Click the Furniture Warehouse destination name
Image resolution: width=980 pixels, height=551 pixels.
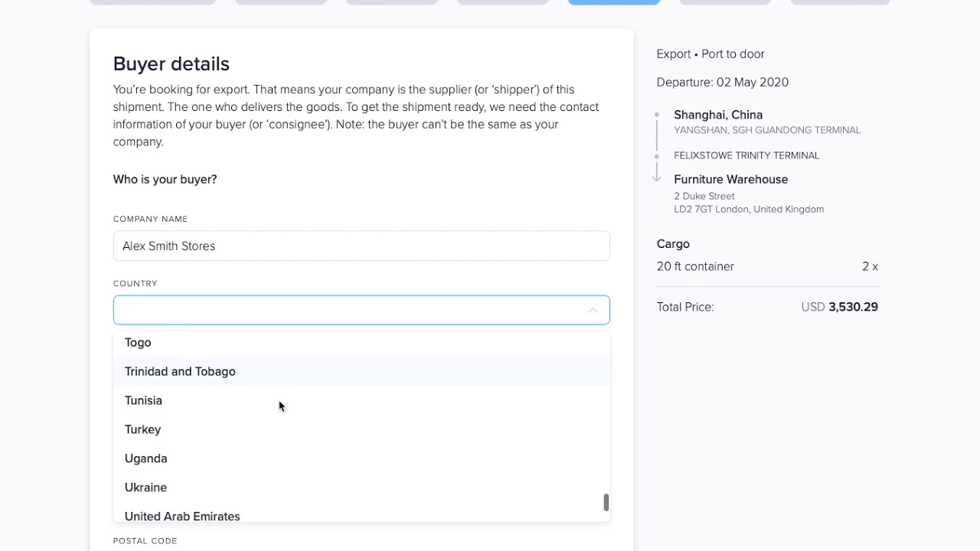[730, 179]
